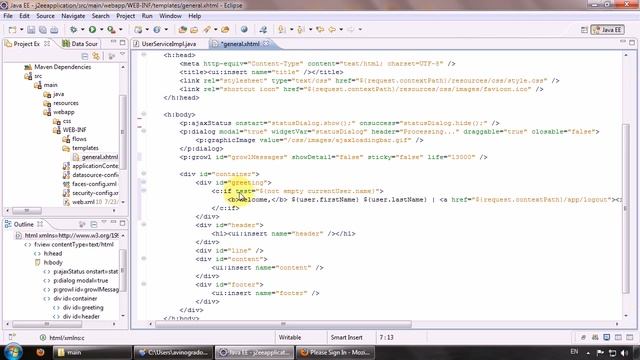Click the External Tools run icon

tap(111, 29)
